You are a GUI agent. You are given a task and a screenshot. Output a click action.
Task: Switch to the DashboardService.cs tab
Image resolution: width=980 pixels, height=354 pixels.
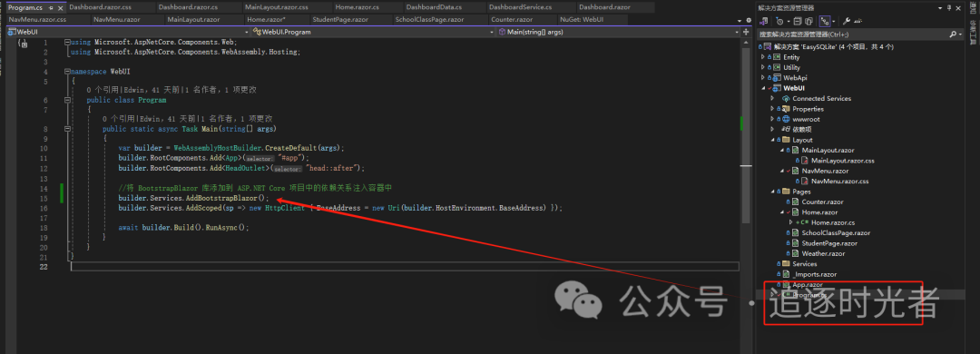click(520, 7)
